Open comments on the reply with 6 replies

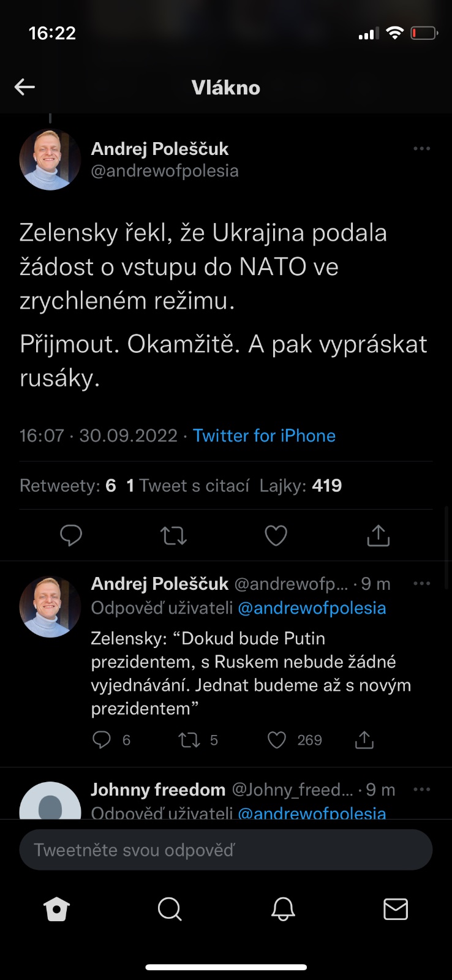pos(102,740)
